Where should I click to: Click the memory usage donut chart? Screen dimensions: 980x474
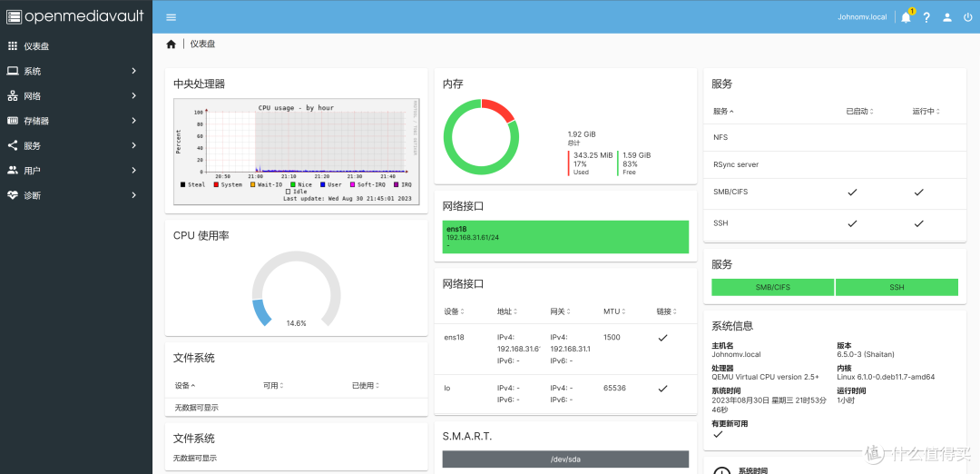tap(481, 137)
